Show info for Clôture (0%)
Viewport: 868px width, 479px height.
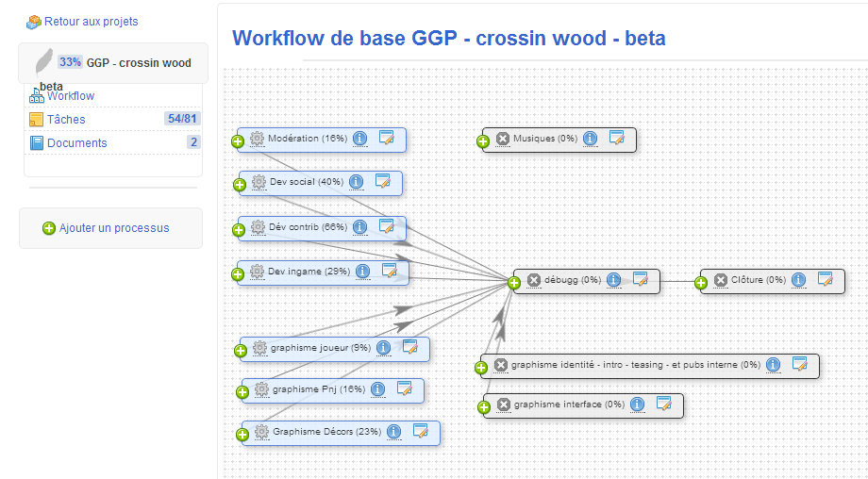(798, 280)
